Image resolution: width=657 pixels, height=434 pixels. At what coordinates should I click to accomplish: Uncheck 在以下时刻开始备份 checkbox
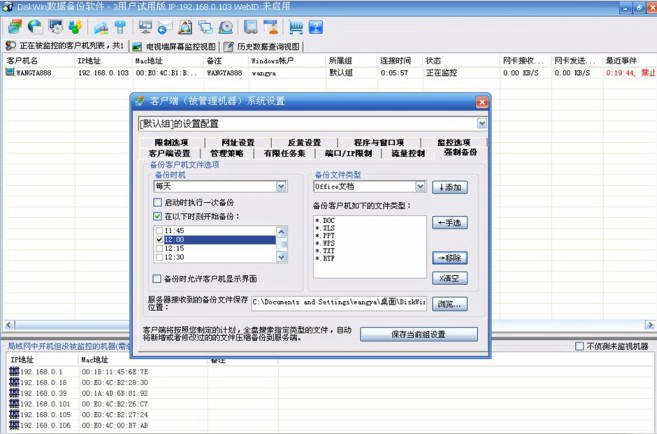158,216
